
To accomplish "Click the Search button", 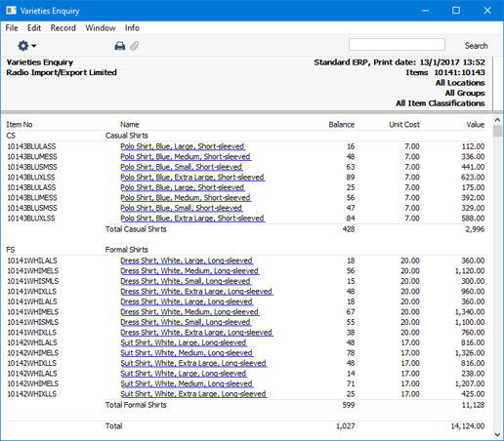I will click(x=476, y=46).
